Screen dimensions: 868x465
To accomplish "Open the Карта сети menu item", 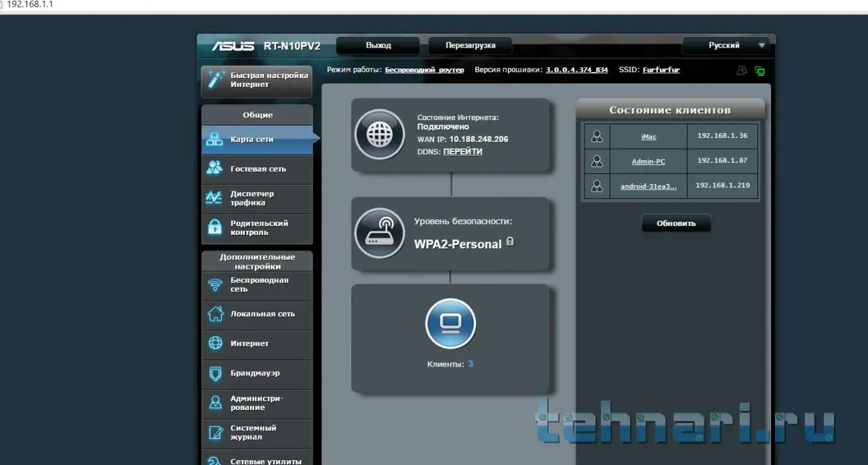I will point(257,139).
